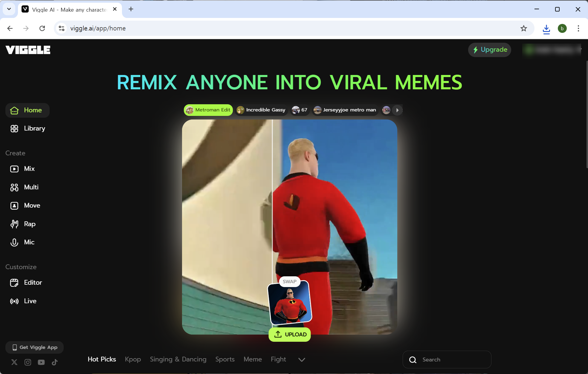Image resolution: width=588 pixels, height=374 pixels.
Task: Click the Upgrade button
Action: click(x=490, y=50)
